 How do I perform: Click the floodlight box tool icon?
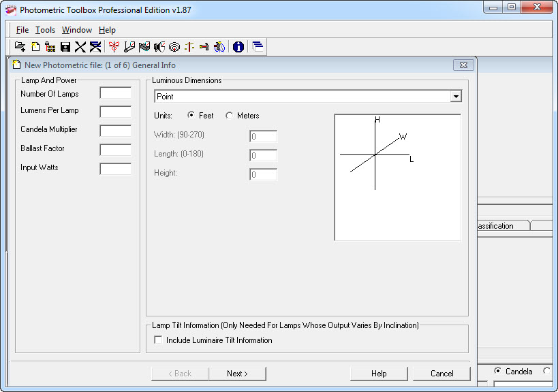pyautogui.click(x=144, y=46)
